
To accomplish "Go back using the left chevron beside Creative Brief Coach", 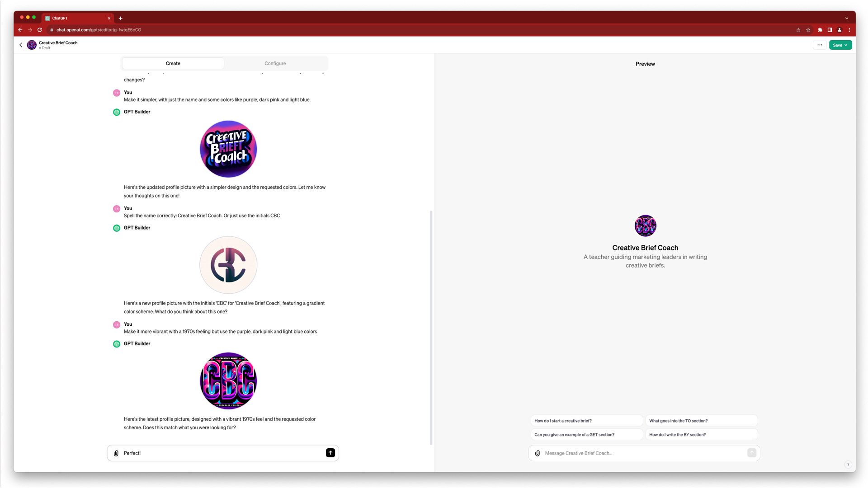I will 21,45.
